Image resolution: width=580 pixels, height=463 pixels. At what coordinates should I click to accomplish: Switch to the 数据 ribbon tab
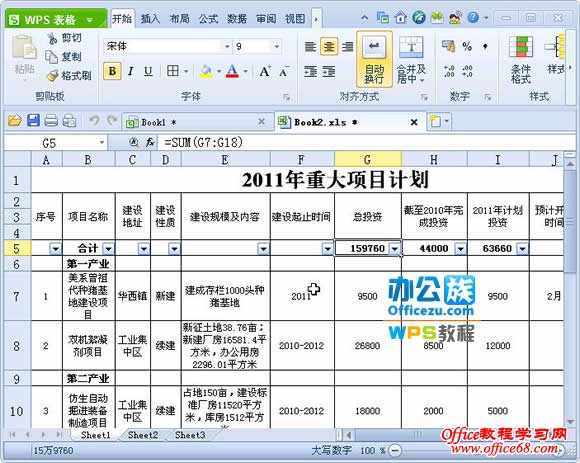237,18
